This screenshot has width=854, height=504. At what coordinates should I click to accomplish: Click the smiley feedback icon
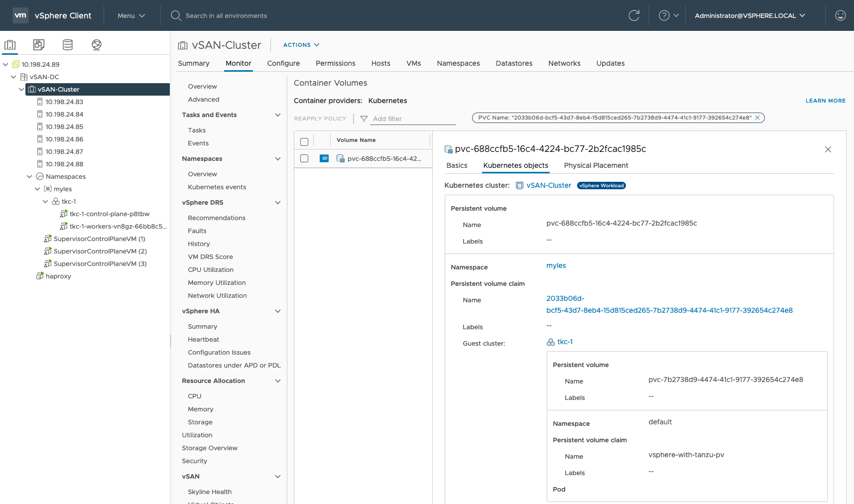pos(840,15)
